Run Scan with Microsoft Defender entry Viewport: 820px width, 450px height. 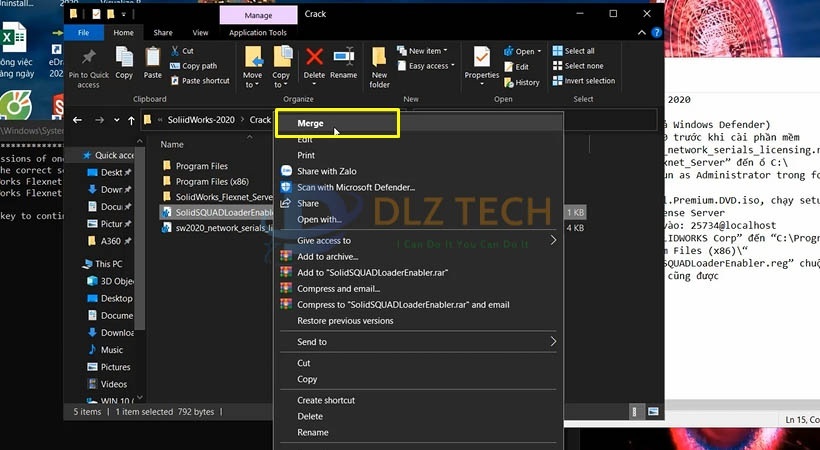[355, 187]
